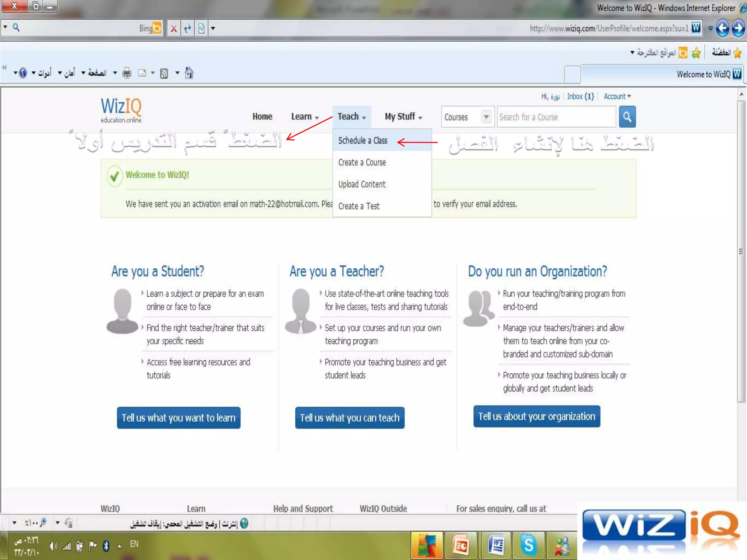The height and width of the screenshot is (560, 747).
Task: Choose Create a Test from menu
Action: tap(359, 206)
